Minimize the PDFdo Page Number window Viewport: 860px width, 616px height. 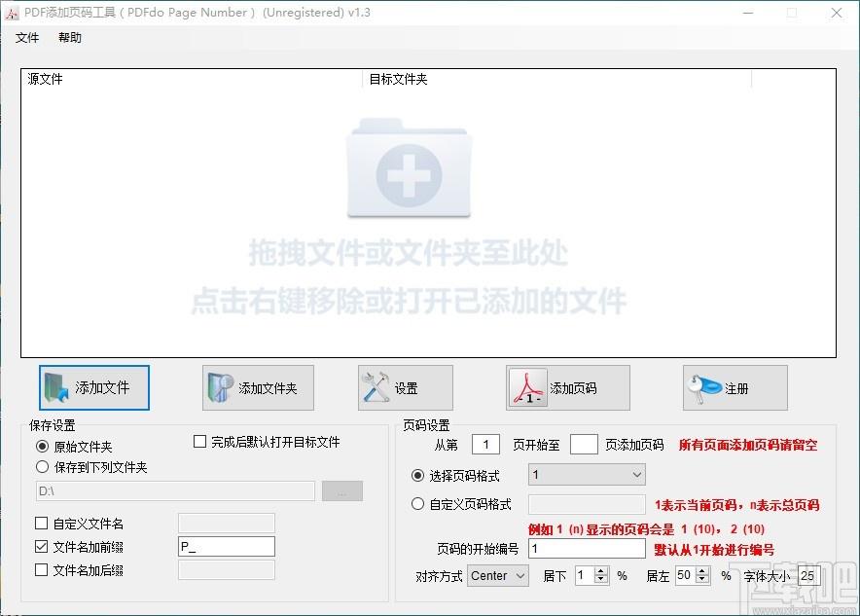[x=748, y=13]
